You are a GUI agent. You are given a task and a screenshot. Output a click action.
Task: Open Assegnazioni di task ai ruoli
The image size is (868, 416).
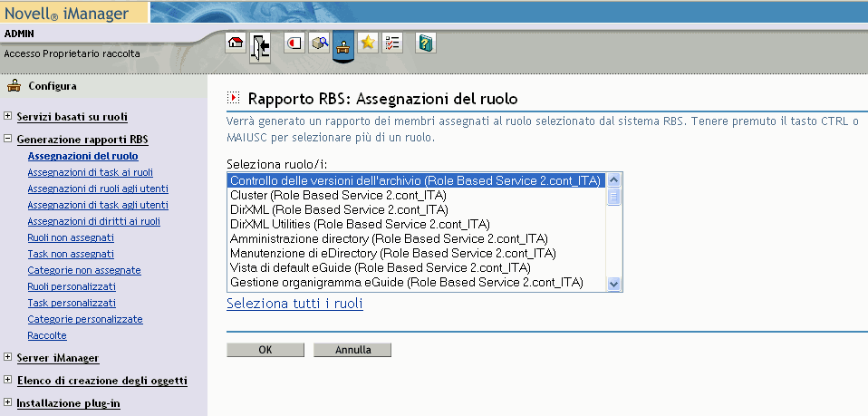click(x=91, y=172)
